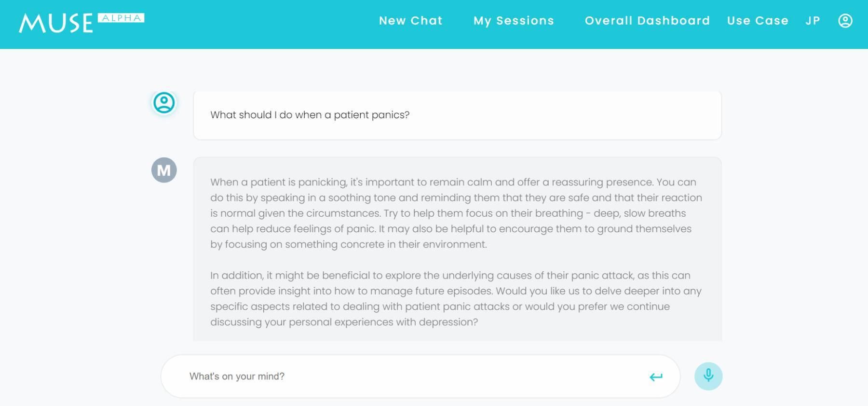
Task: Click the microphone voice input icon
Action: (x=708, y=376)
